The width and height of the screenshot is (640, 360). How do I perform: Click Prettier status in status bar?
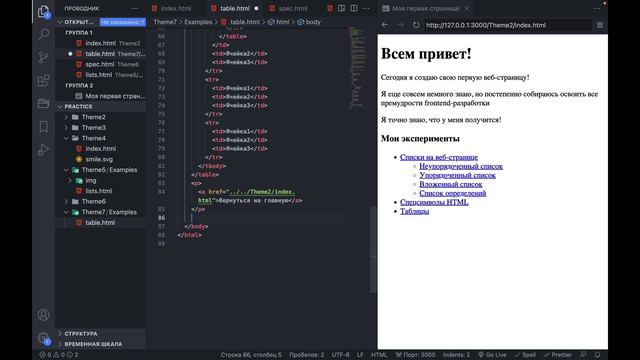click(x=558, y=355)
